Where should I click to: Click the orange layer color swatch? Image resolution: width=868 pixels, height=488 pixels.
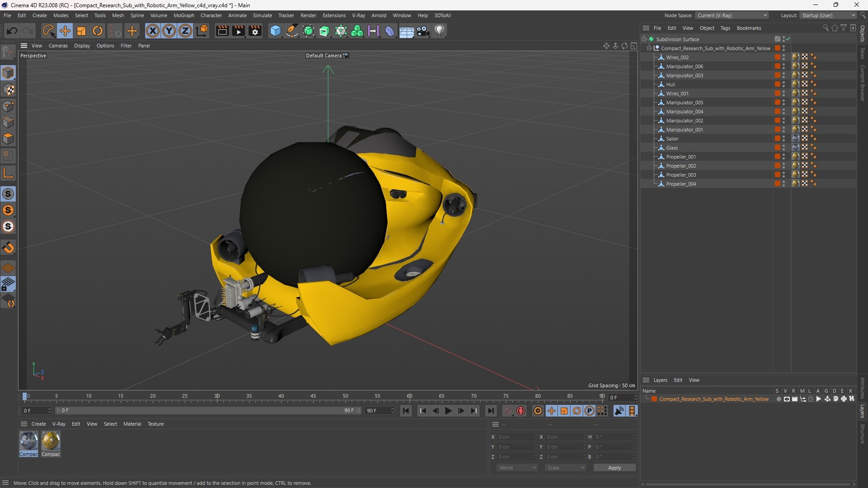coord(654,399)
